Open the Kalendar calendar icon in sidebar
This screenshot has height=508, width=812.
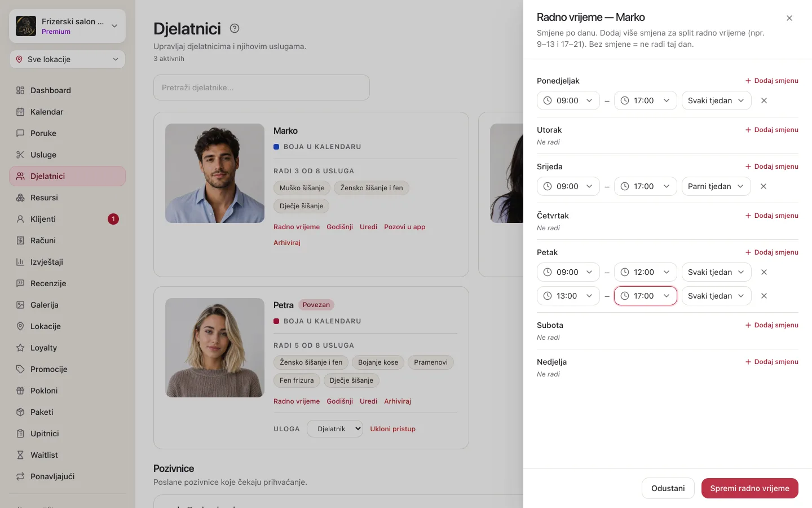20,112
